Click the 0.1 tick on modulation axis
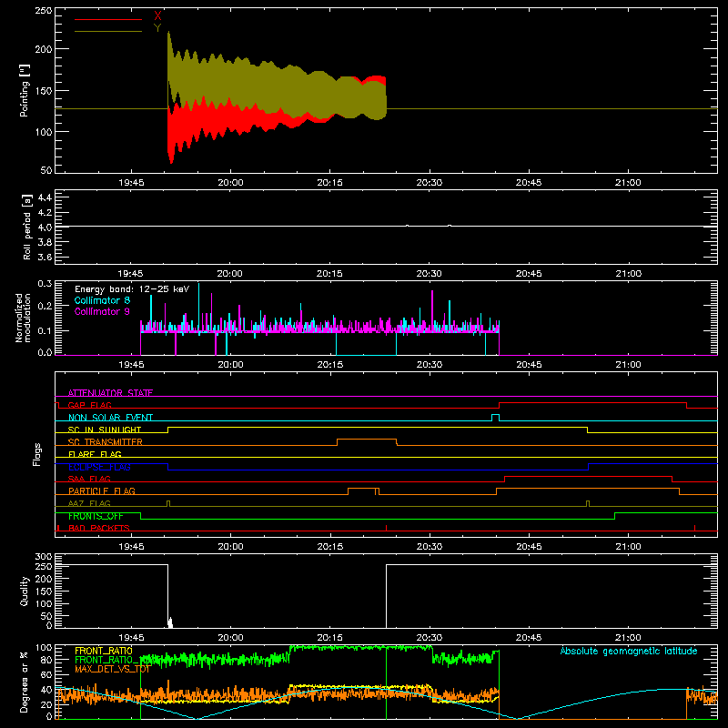Image resolution: width=728 pixels, height=728 pixels. (x=45, y=330)
